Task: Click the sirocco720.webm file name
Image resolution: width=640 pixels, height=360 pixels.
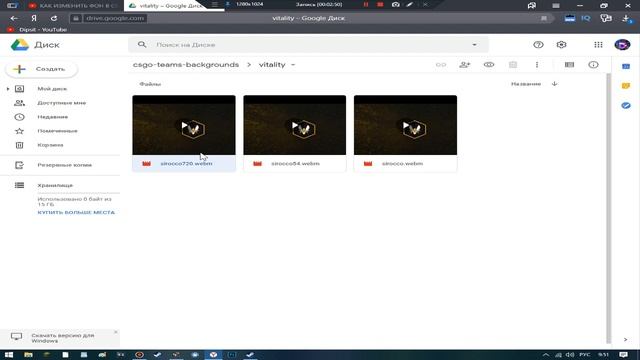Action: coord(186,164)
